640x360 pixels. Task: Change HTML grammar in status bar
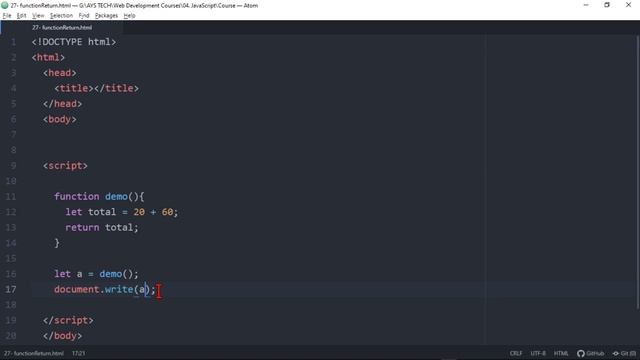click(x=561, y=353)
